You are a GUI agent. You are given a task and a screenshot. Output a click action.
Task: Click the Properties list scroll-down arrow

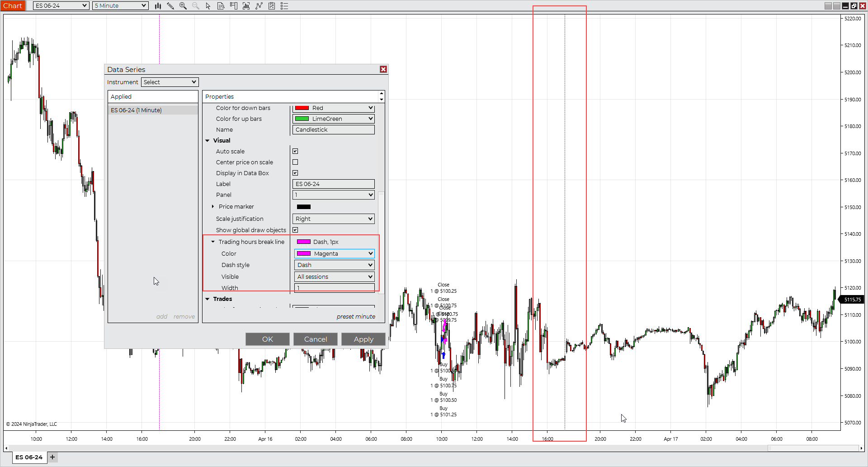coord(382,100)
